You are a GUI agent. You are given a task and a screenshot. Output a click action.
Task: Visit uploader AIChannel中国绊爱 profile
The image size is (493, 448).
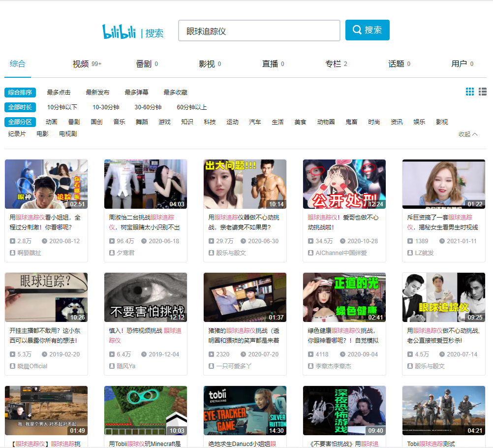coord(341,253)
